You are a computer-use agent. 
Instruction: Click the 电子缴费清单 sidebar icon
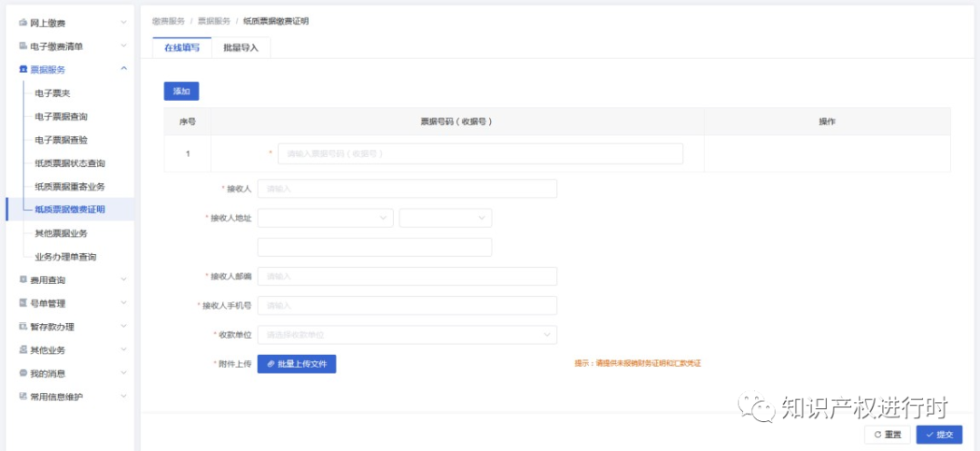coord(23,45)
